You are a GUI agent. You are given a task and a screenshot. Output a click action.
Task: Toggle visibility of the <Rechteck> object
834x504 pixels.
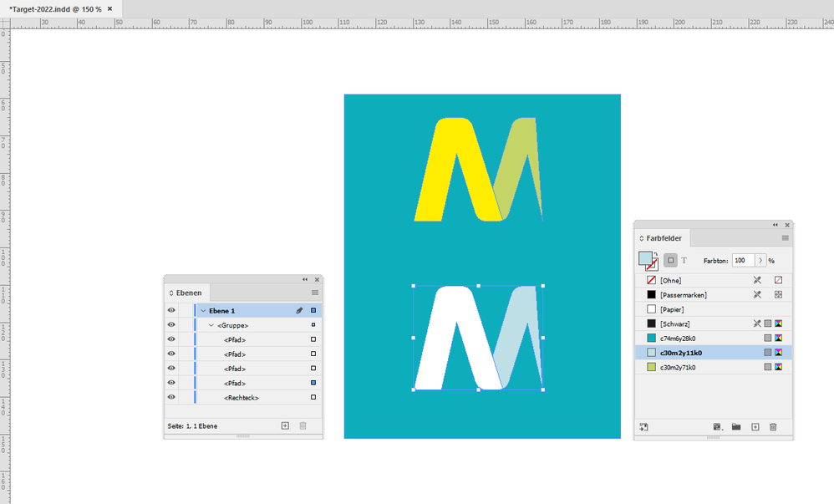pos(171,397)
